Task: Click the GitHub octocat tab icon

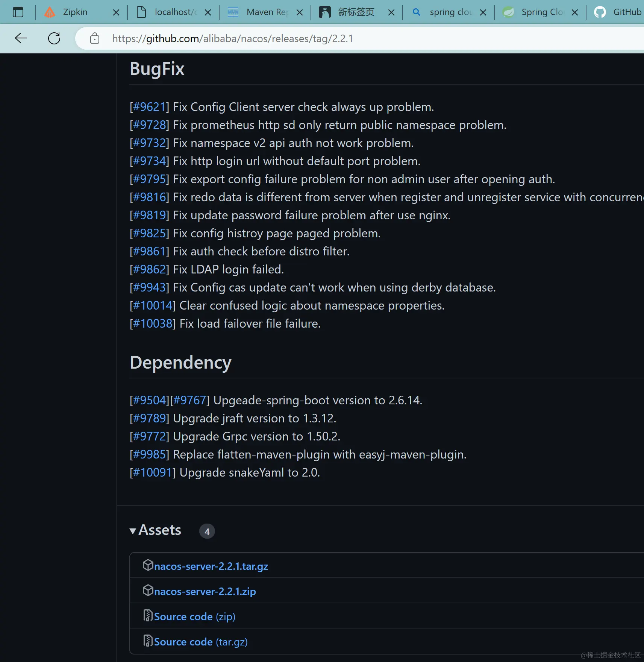Action: (600, 12)
